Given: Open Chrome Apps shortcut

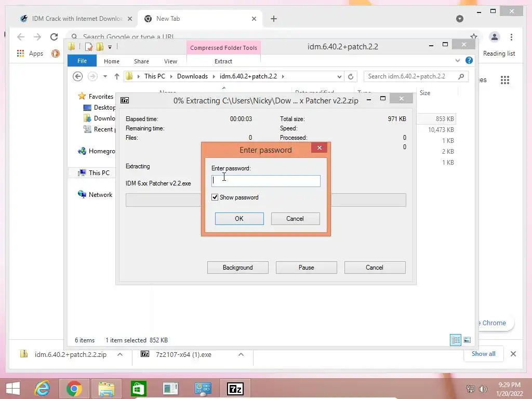Looking at the screenshot, I should [30, 54].
